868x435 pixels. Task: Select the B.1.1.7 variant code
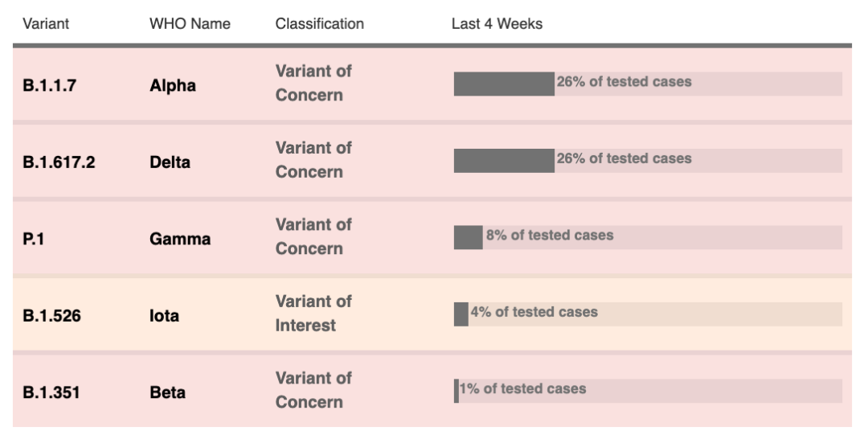(x=49, y=85)
